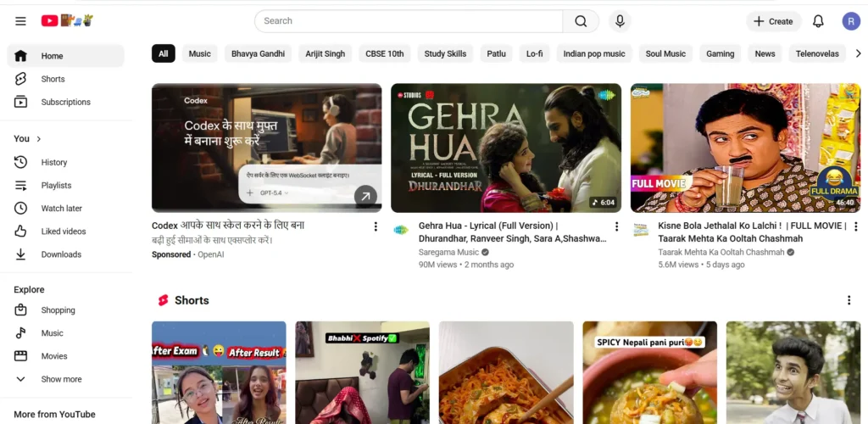Click the Downloads arrow icon

20,254
